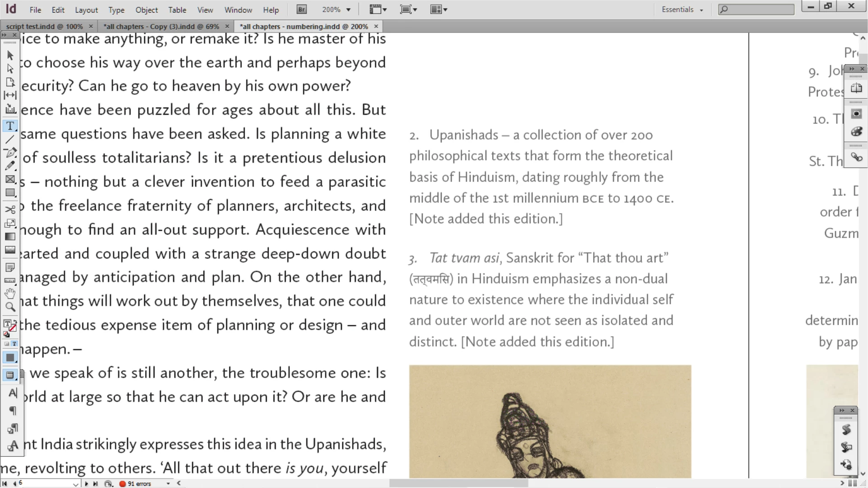Click the red preflight errors indicator

123,483
